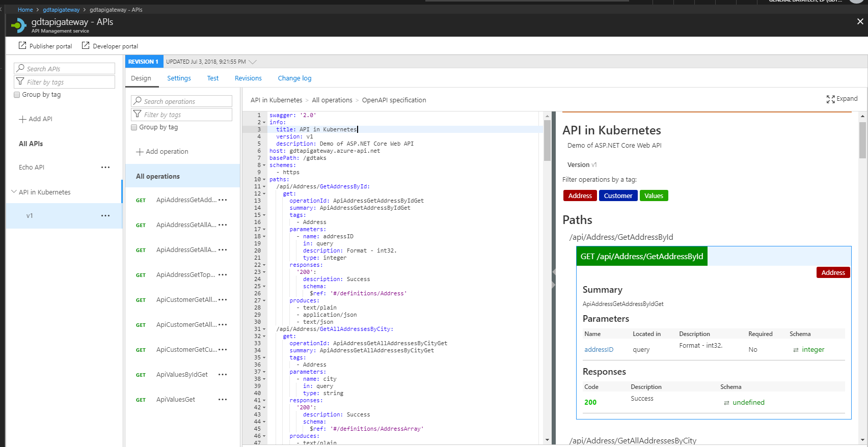Select Echo API in the APIs list
Screen dimensions: 868x447
[32, 167]
